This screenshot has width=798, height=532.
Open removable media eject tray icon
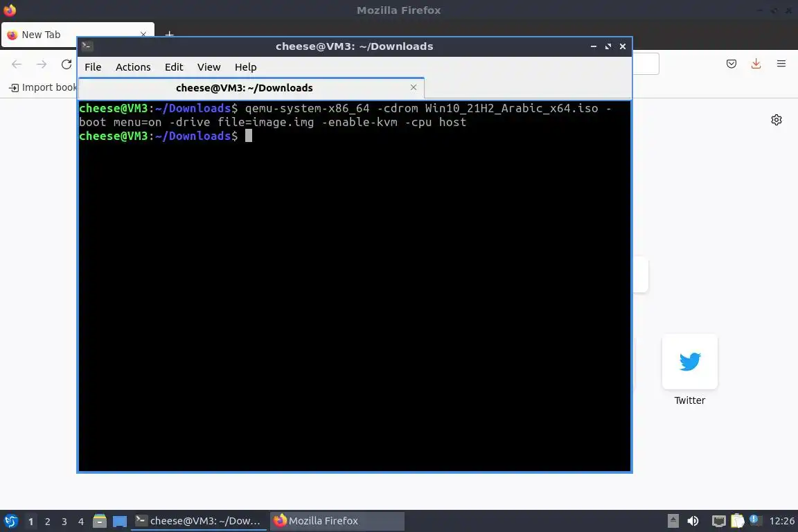coord(673,521)
